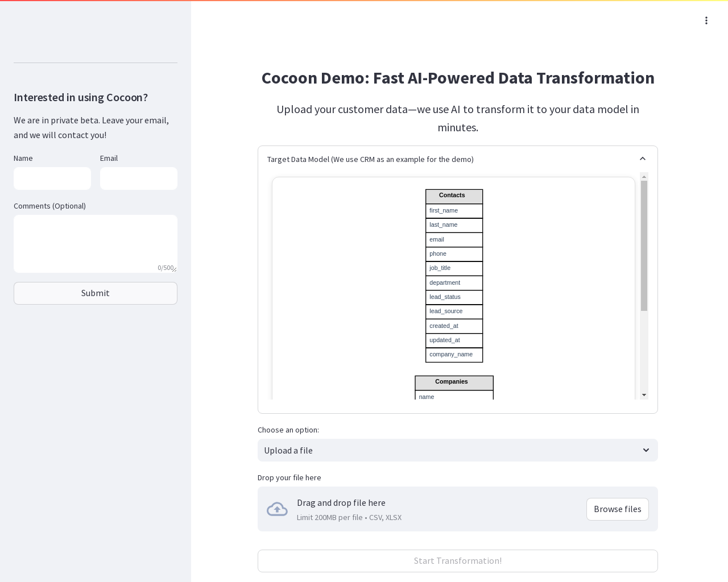Click the data model scrollbar thumb
The width and height of the screenshot is (728, 582).
point(644,246)
